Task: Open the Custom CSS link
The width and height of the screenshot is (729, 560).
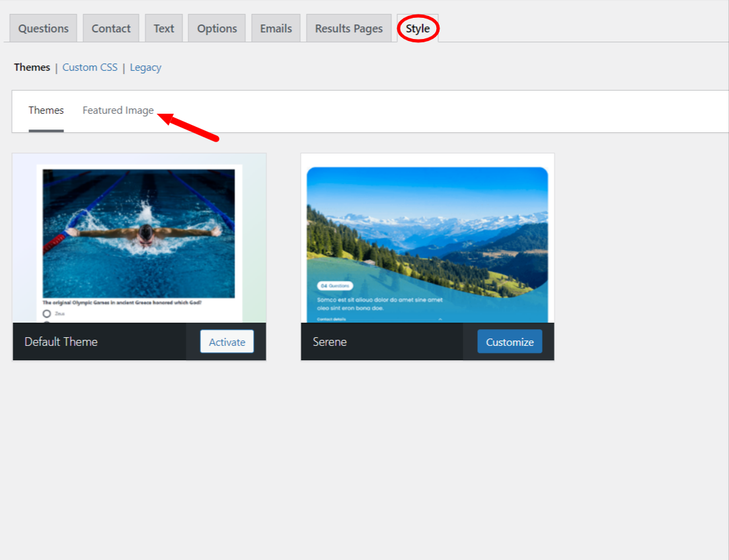Action: (90, 67)
